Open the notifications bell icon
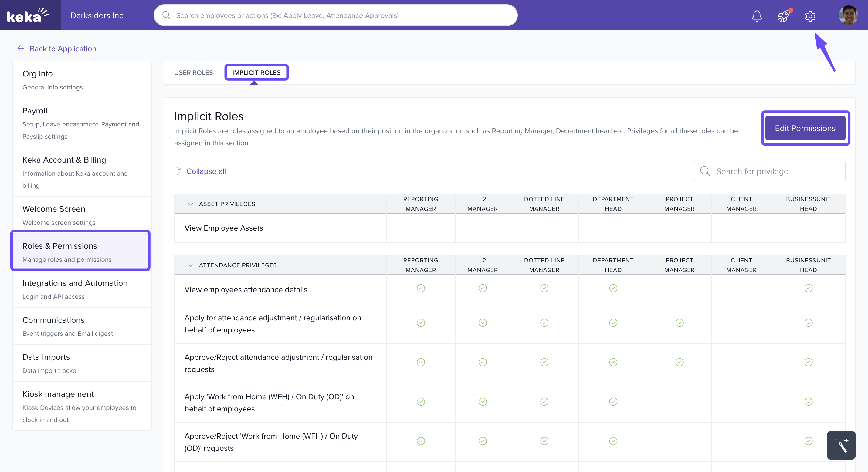 [x=757, y=15]
